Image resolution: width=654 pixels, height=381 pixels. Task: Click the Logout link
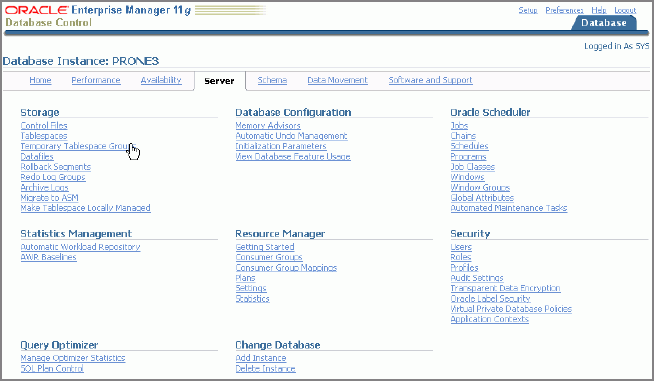pyautogui.click(x=625, y=10)
